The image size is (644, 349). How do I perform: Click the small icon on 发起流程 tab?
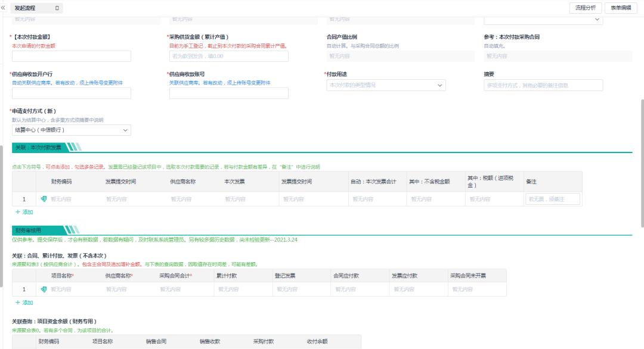(x=57, y=8)
